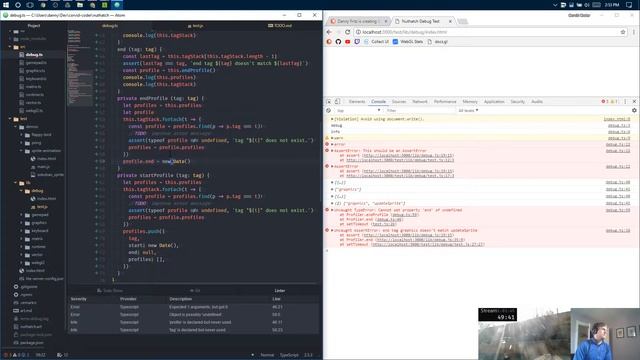Open the GitHub bookmark icon
Viewport: 640px width, 360px height.
click(338, 42)
